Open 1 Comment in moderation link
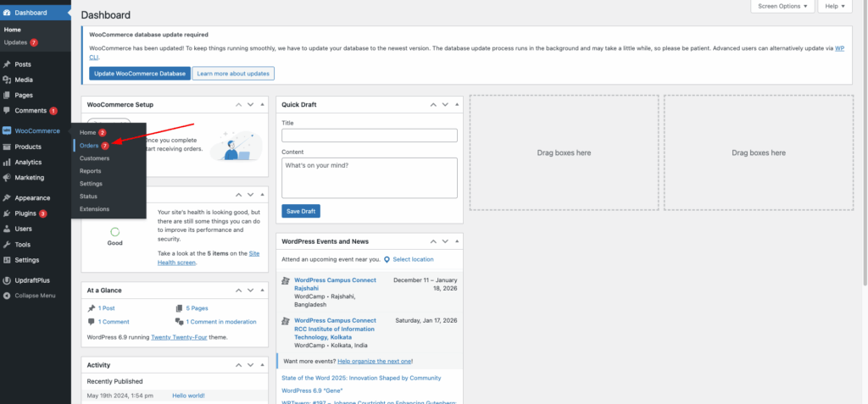The image size is (868, 404). [x=221, y=322]
